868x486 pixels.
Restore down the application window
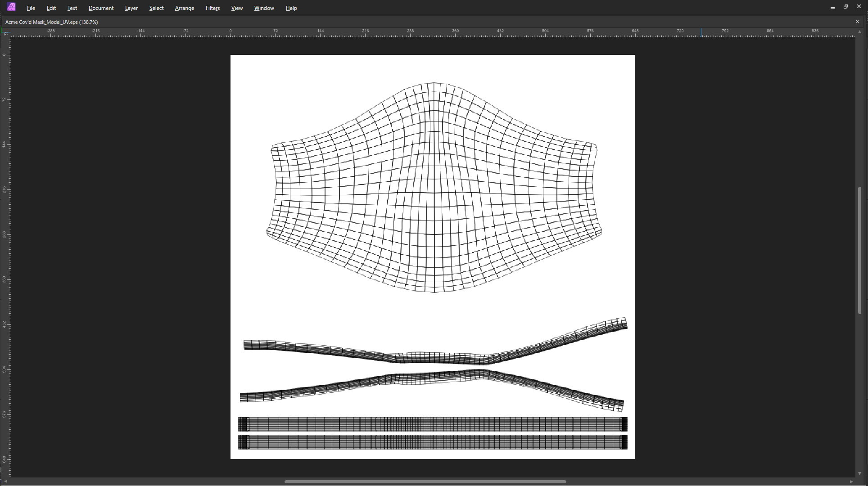[845, 7]
